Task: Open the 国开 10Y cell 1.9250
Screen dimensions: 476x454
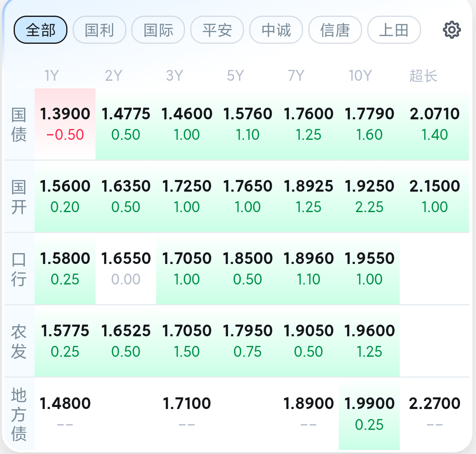Action: [x=369, y=196]
